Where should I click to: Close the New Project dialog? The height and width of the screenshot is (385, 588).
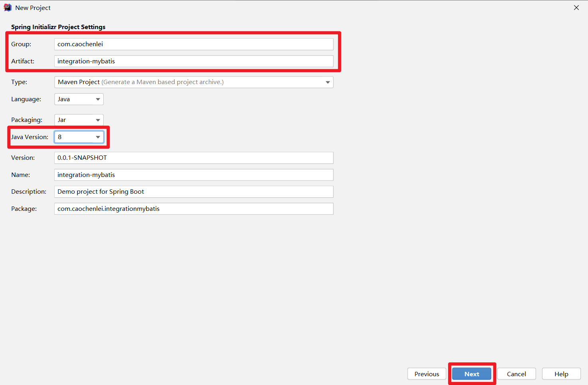[x=576, y=8]
